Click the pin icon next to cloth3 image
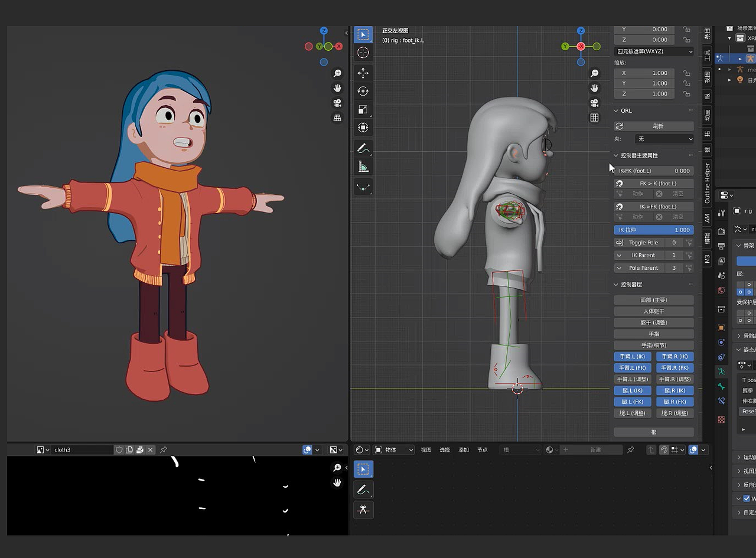756x558 pixels. click(x=164, y=450)
